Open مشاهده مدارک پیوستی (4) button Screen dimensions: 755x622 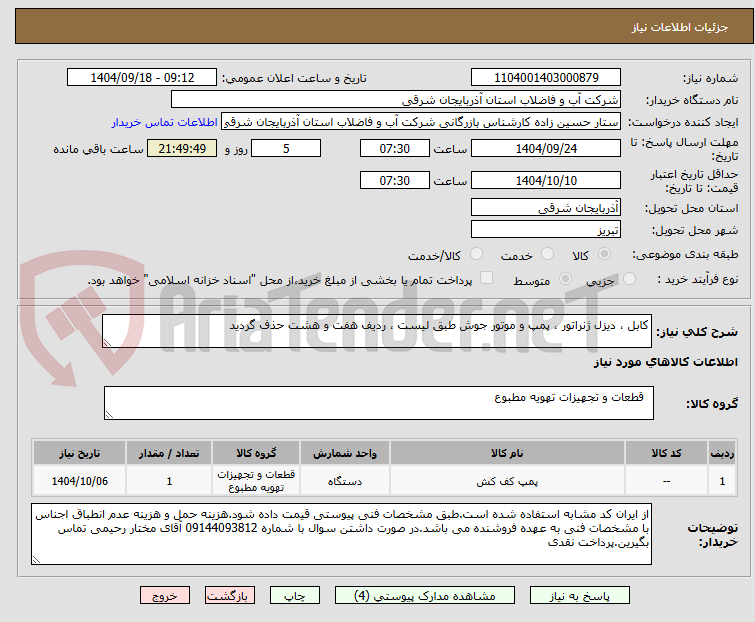point(424,596)
